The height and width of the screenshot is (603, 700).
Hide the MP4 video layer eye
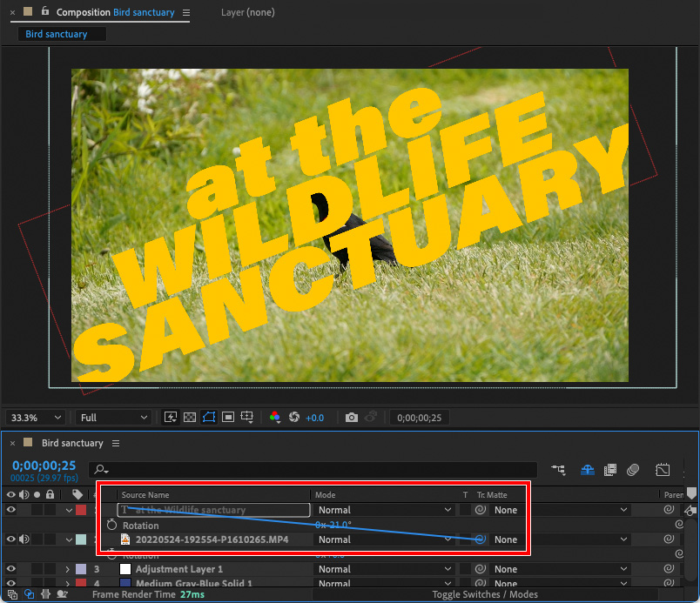(x=11, y=539)
